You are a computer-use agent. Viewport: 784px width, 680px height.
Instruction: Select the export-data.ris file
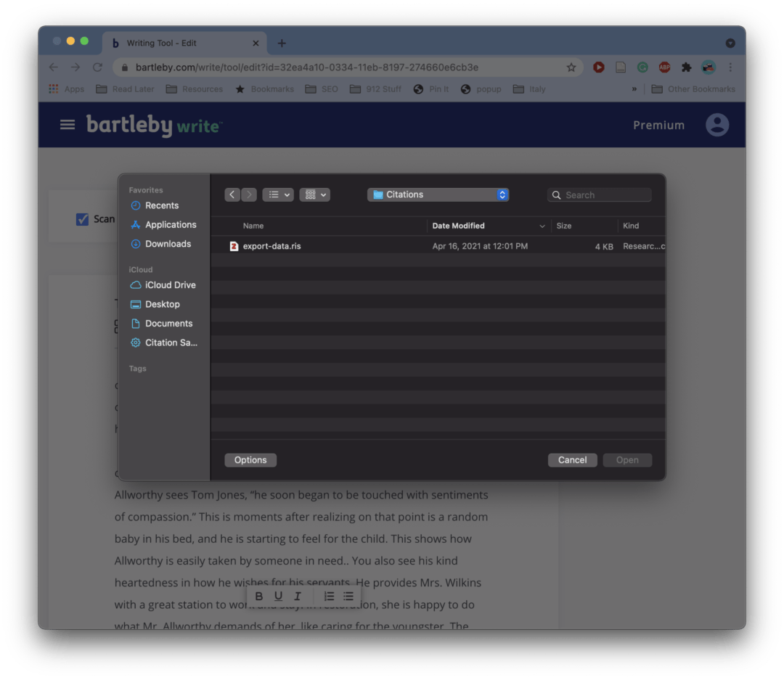438,246
